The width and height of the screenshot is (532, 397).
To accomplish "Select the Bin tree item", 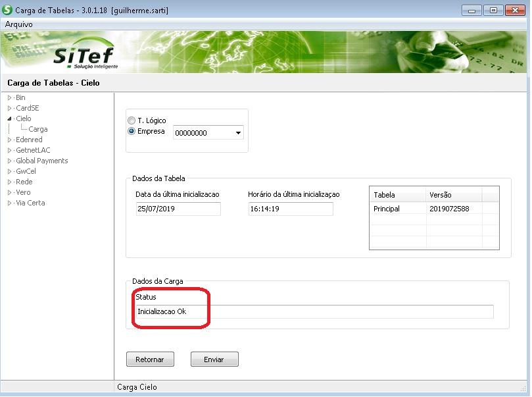I will [x=20, y=97].
